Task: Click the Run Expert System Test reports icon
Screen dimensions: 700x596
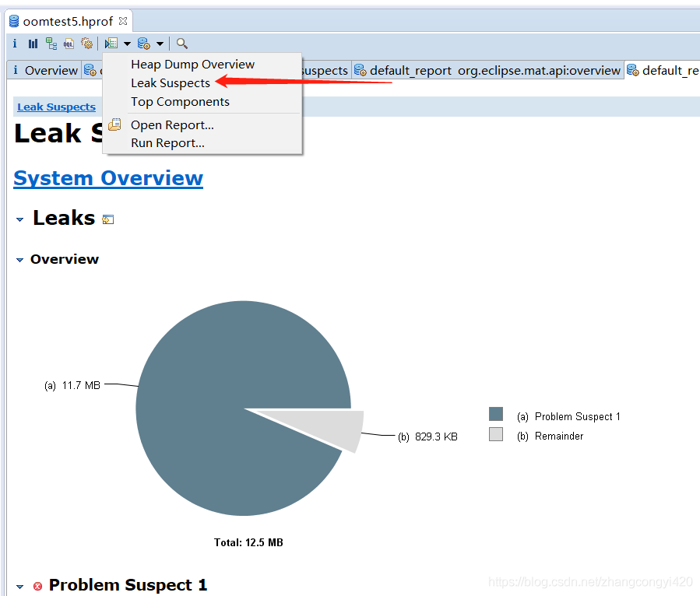Action: 111,44
